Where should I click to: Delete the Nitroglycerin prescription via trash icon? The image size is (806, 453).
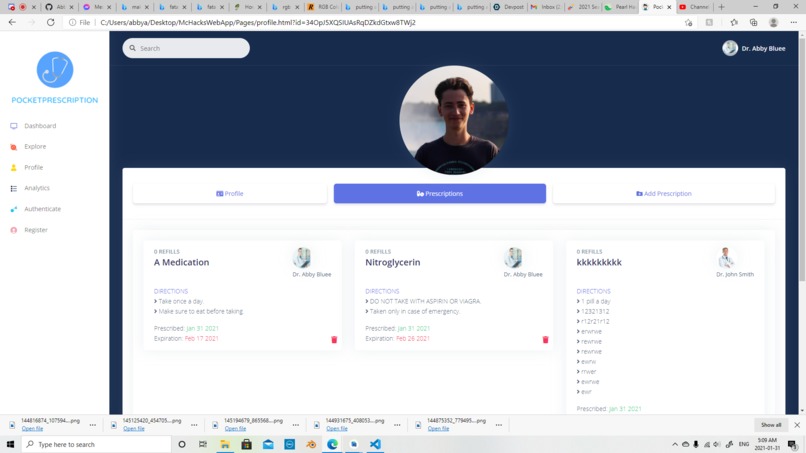545,339
